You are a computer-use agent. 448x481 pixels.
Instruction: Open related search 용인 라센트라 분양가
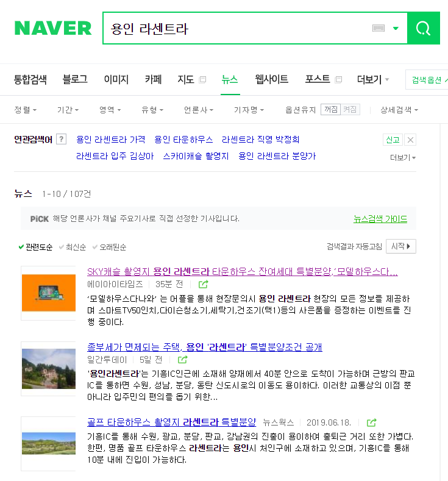point(277,156)
